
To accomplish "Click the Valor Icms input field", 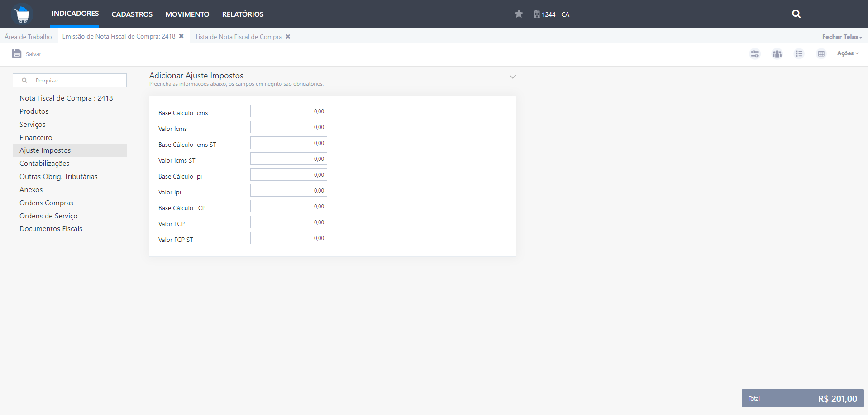I will point(289,127).
